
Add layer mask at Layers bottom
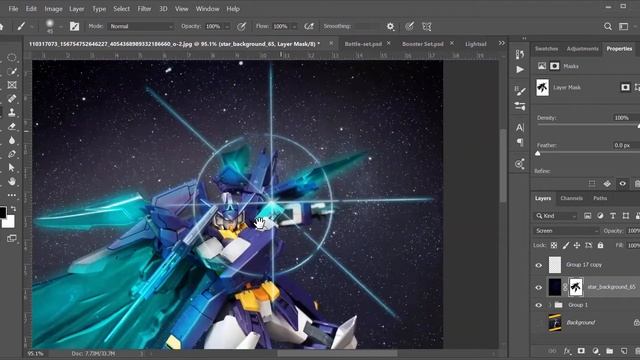(581, 351)
